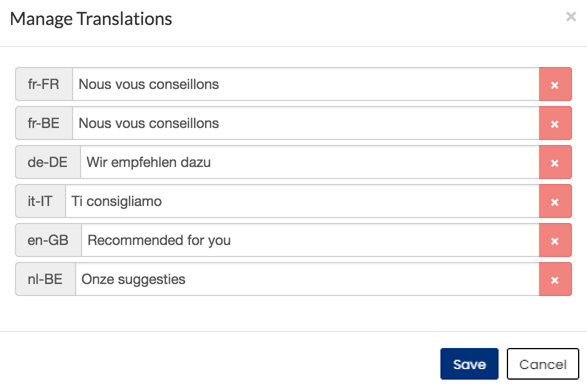Remove the fr-FR translation row
This screenshot has width=587, height=387.
tap(555, 84)
